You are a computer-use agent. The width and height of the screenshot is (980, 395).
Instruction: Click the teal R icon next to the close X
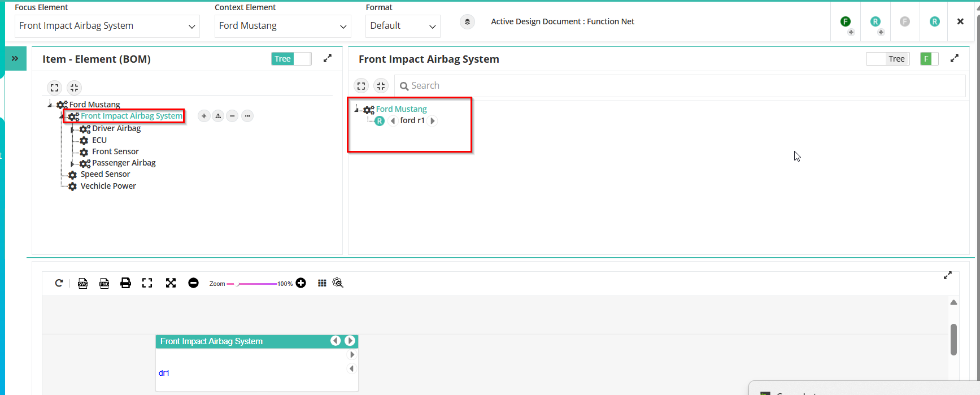[935, 21]
